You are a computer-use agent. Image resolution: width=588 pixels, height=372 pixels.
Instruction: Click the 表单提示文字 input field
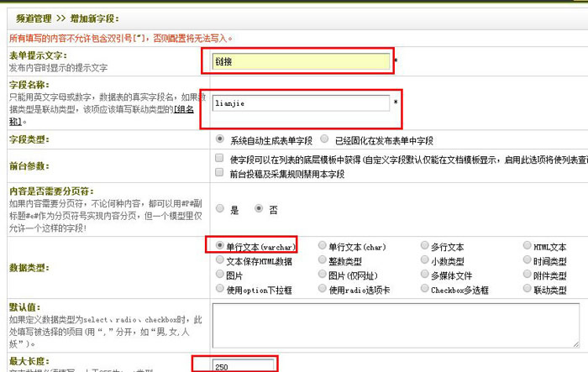297,61
